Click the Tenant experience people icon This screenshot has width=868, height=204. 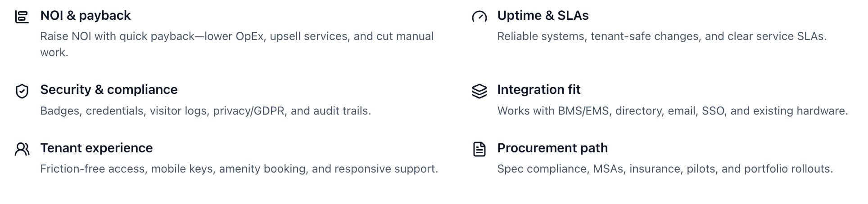(x=22, y=149)
